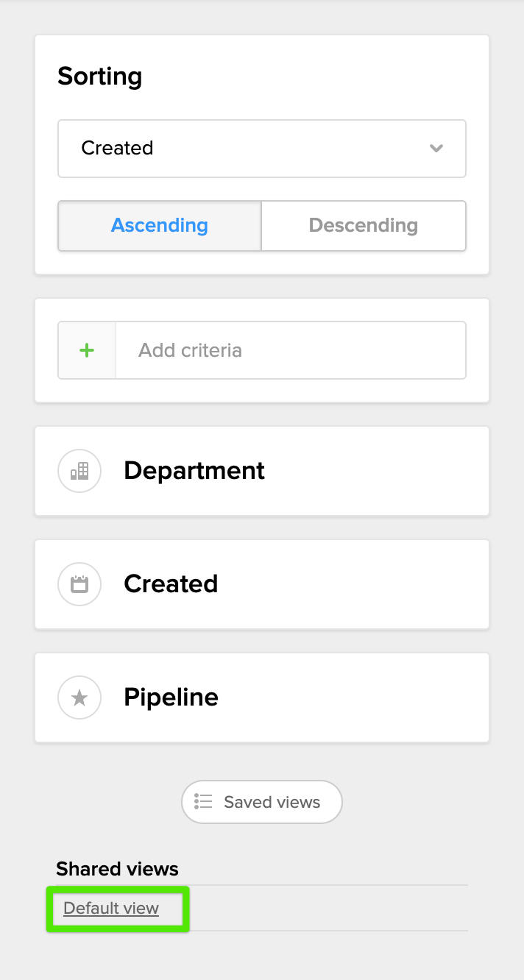This screenshot has width=524, height=980.
Task: Click the green plus icon
Action: (x=87, y=350)
